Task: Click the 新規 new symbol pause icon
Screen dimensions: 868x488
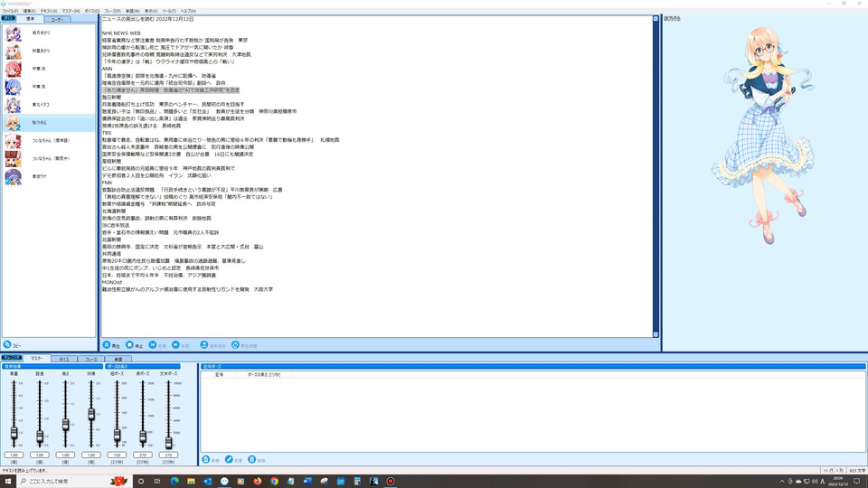Action: click(x=206, y=459)
